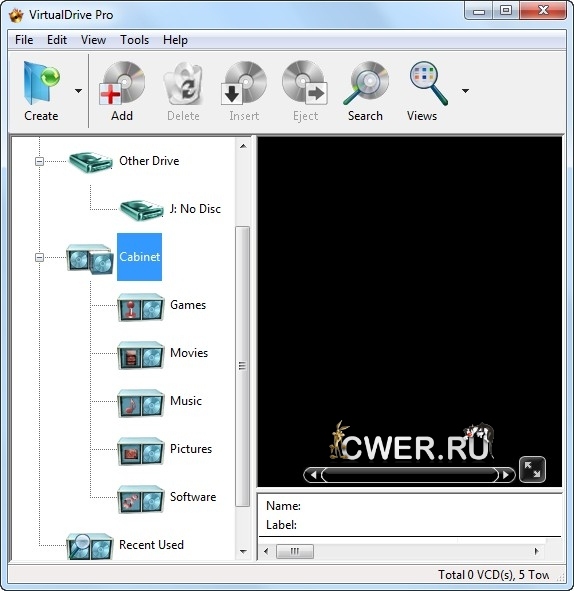
Task: Click the Software cabinet icon
Action: click(141, 499)
